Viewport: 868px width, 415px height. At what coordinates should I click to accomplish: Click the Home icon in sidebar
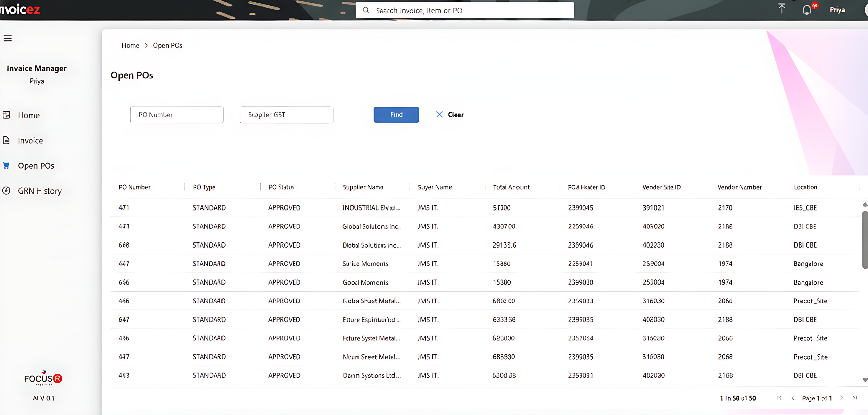tap(6, 115)
